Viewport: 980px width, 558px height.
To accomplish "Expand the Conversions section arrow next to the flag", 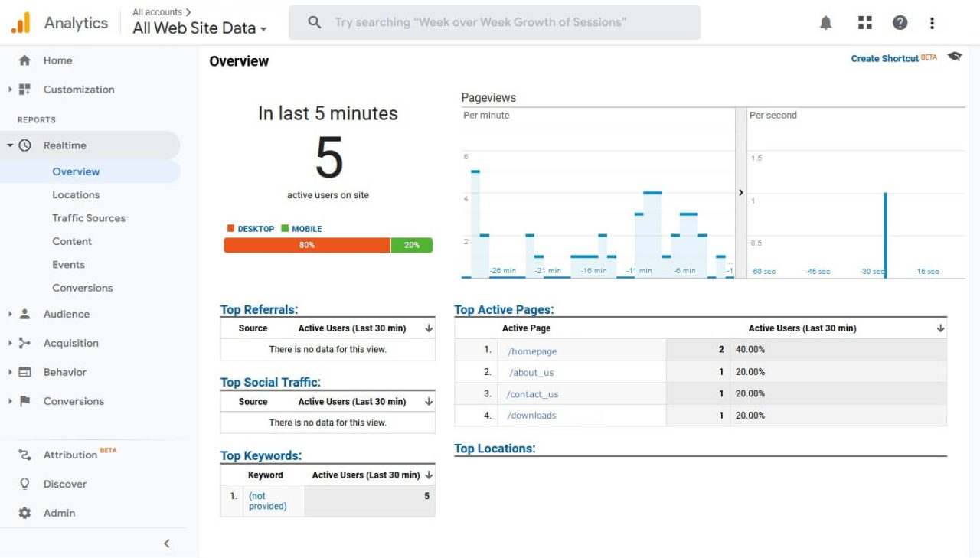I will tap(10, 401).
